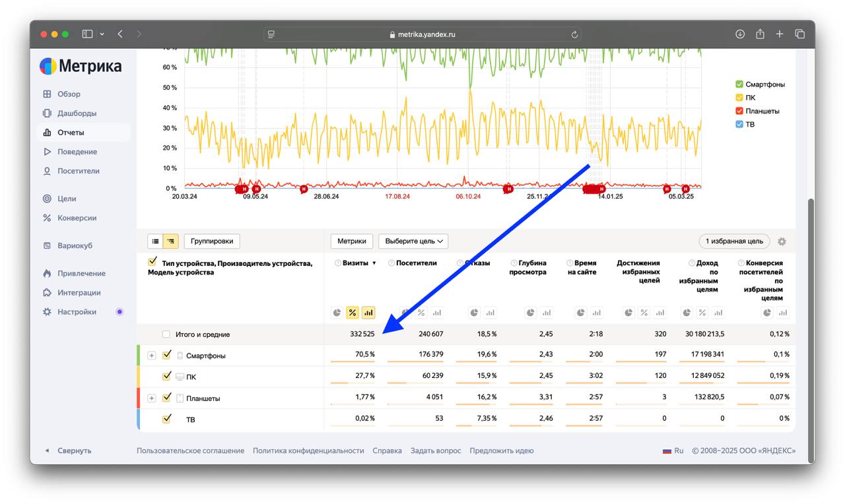Viewport: 845px width, 504px height.
Task: Uncheck the Смартфоны table row checkbox
Action: click(x=166, y=355)
